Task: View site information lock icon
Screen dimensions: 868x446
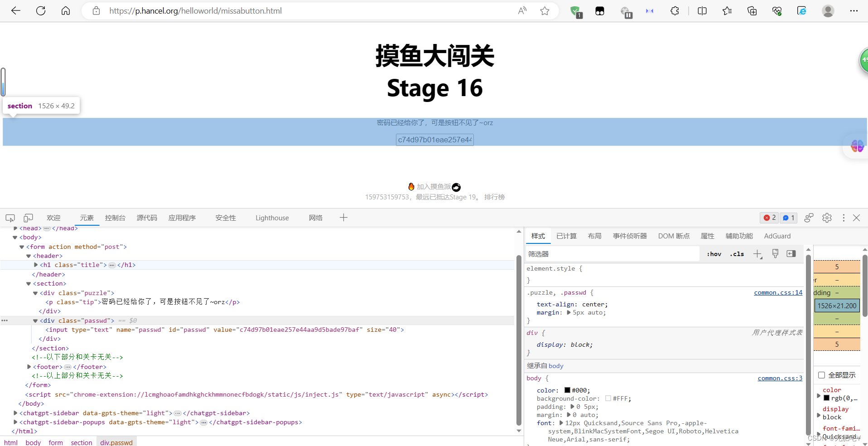Action: (96, 11)
